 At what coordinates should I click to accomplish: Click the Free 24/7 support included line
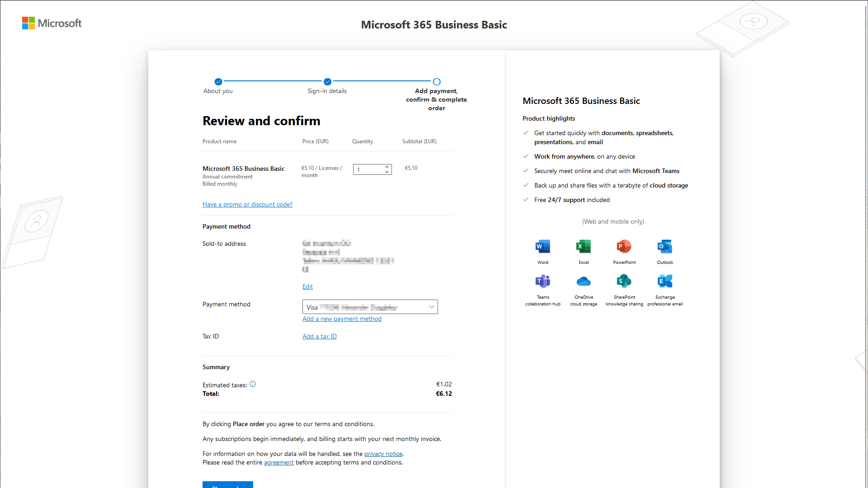tap(572, 200)
